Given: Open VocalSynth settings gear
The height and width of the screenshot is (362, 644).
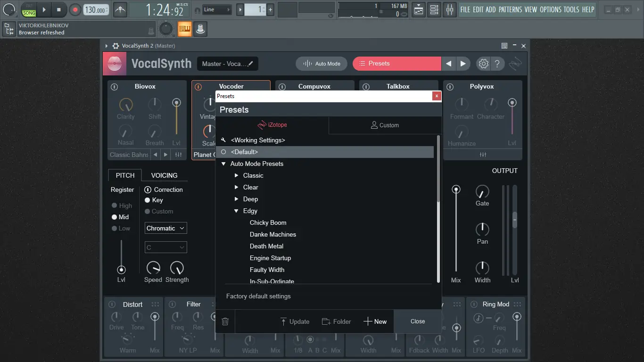Looking at the screenshot, I should [483, 64].
